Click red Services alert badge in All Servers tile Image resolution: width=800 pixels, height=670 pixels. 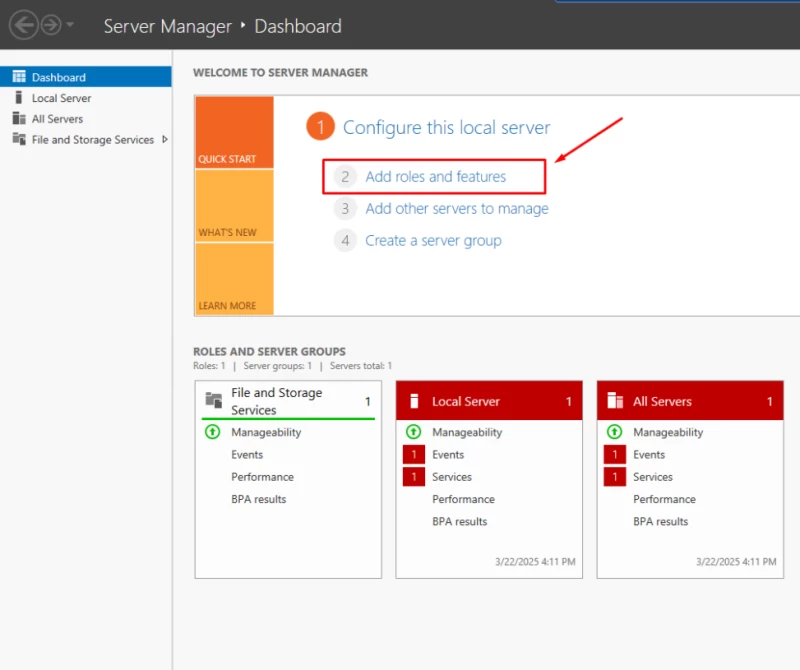tap(615, 477)
